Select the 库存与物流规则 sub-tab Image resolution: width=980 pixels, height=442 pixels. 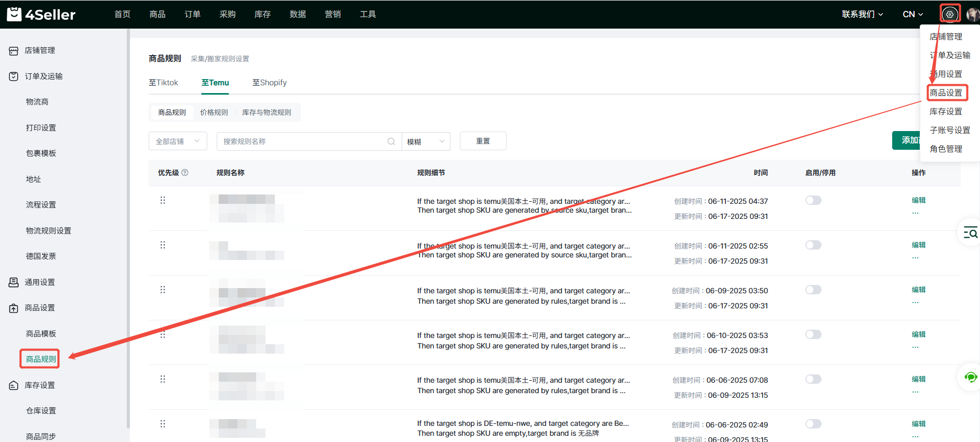tap(267, 112)
